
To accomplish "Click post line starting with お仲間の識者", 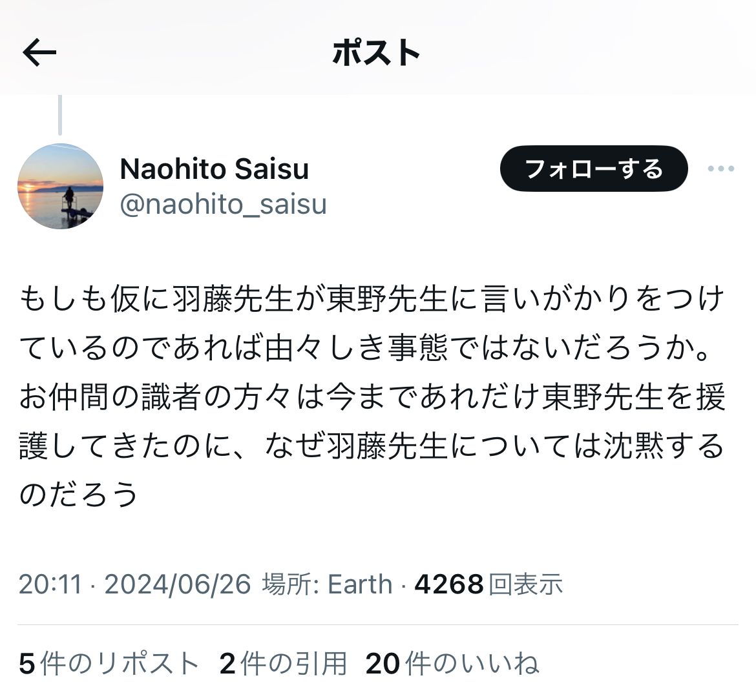I will click(x=372, y=396).
